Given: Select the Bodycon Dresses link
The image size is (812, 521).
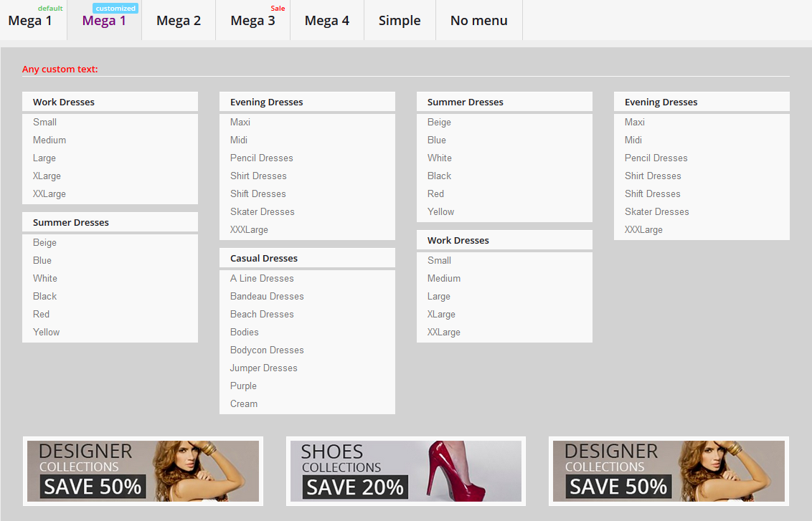Looking at the screenshot, I should (268, 350).
